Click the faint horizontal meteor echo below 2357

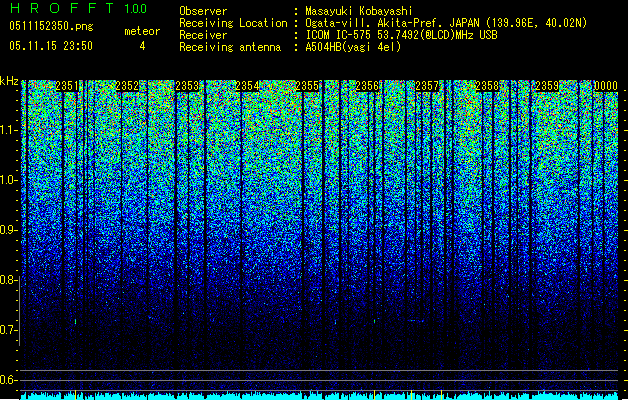(x=416, y=321)
